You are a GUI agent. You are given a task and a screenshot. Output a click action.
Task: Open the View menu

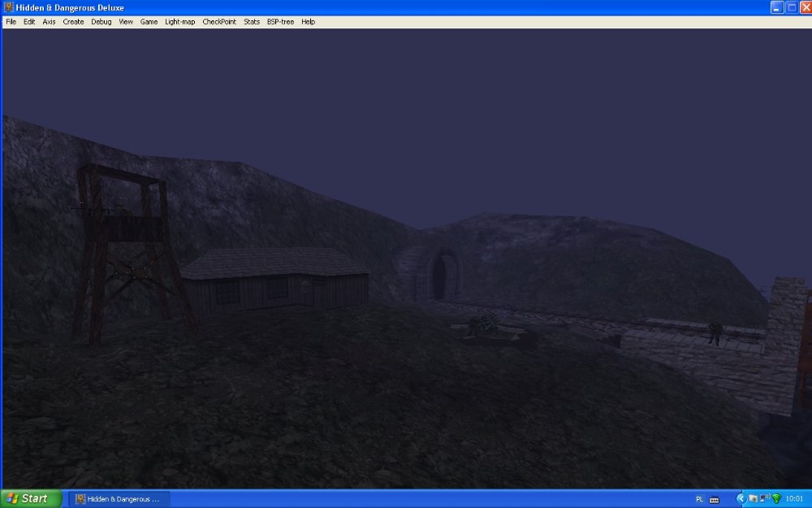point(126,22)
